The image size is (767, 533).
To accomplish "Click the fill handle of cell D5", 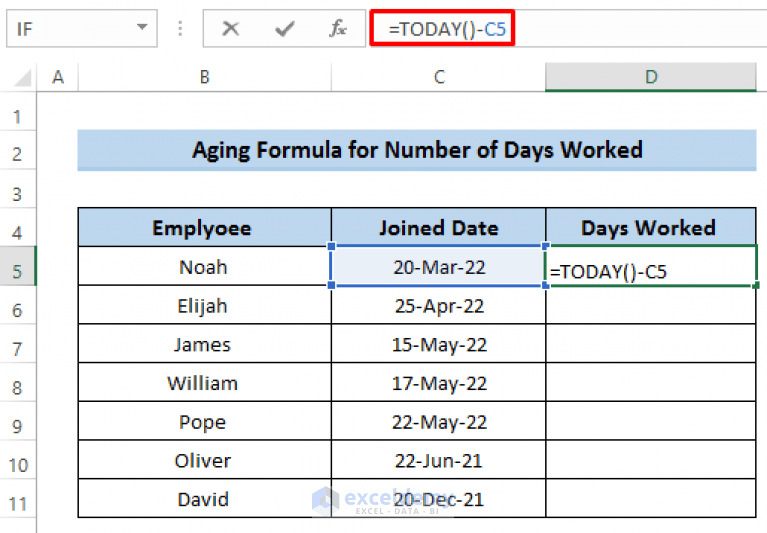I will coord(756,285).
